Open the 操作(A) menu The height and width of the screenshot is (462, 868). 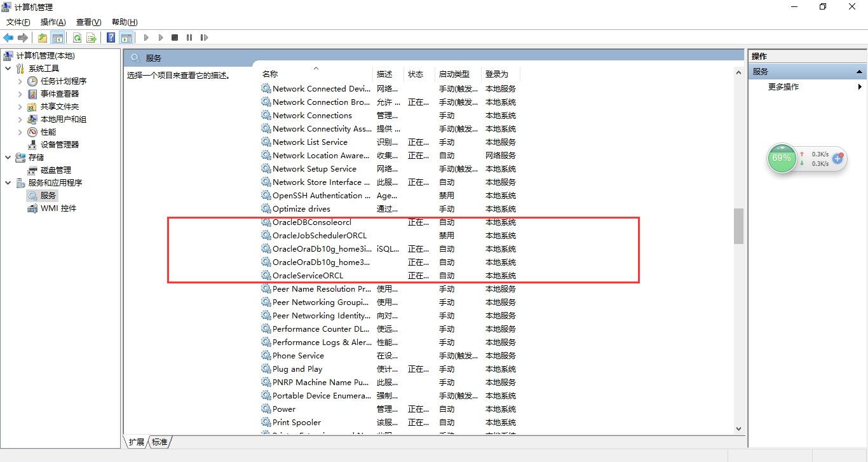[x=53, y=22]
